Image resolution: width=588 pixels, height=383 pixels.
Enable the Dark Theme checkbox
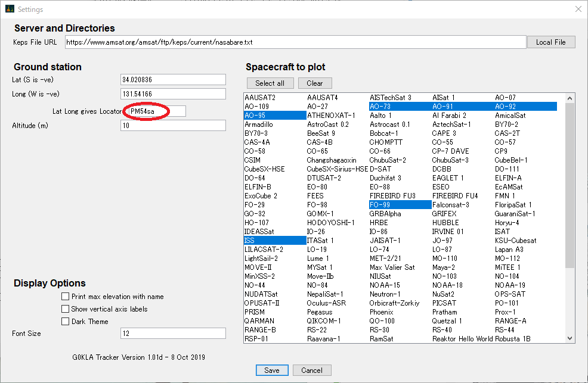tap(65, 321)
